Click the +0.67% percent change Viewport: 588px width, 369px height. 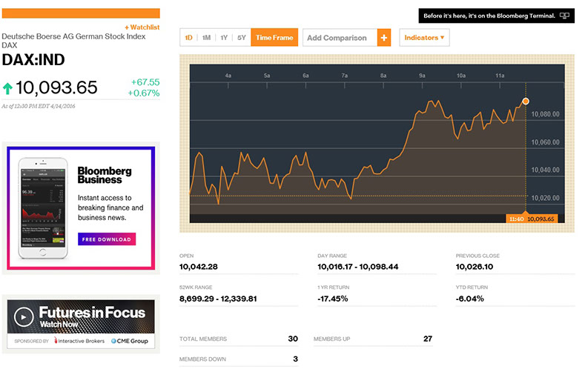click(144, 93)
